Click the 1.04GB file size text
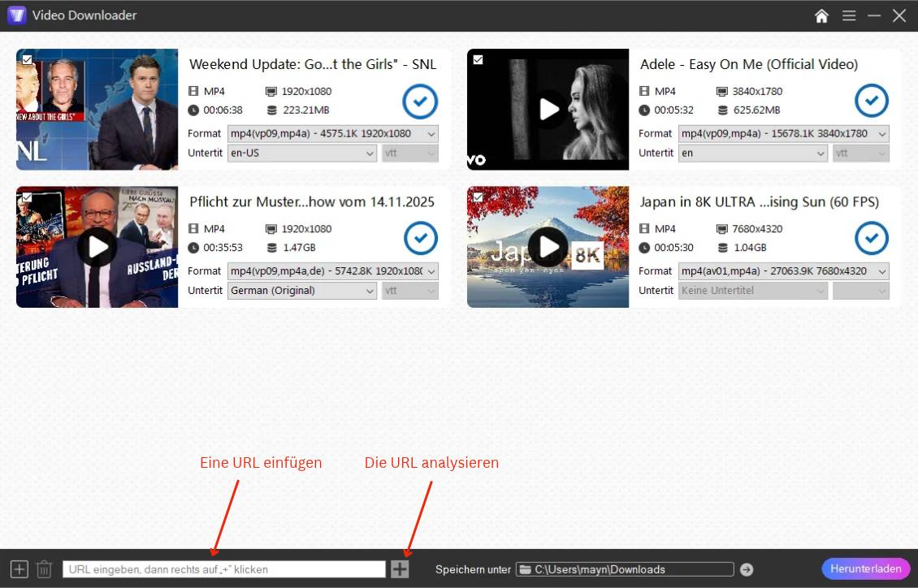This screenshot has height=588, width=918. (x=750, y=248)
